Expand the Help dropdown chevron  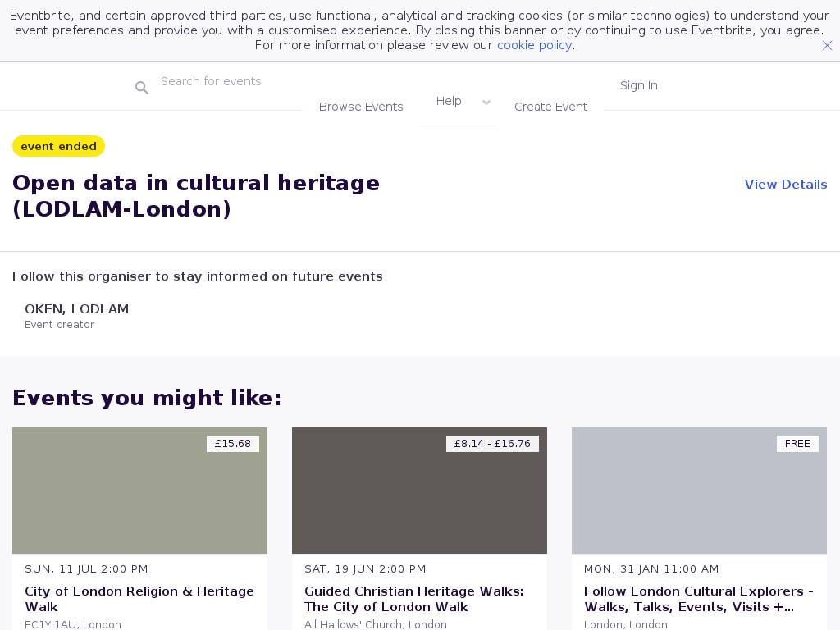click(x=486, y=103)
